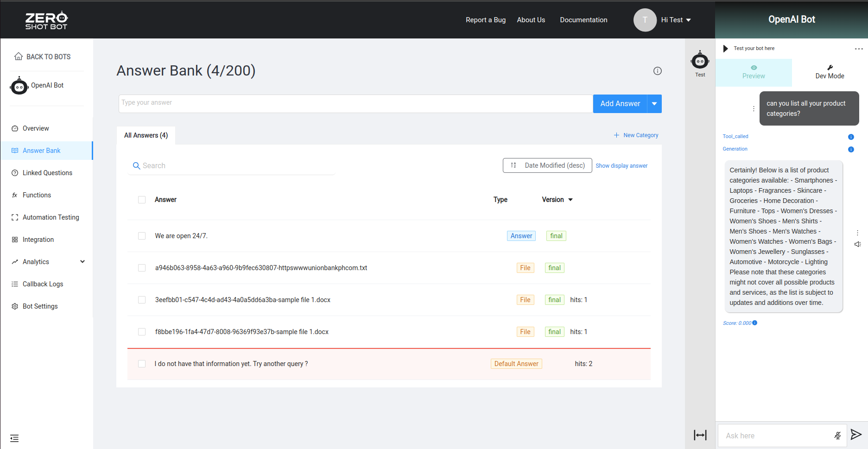
Task: Expand the Analytics sidebar menu
Action: [x=82, y=262]
